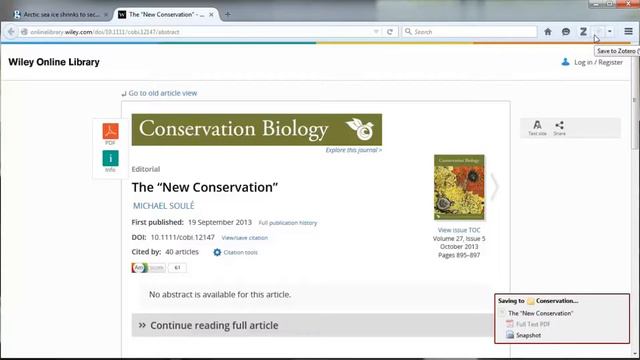This screenshot has width=640, height=360.
Task: Open Full publication history link
Action: tap(288, 223)
